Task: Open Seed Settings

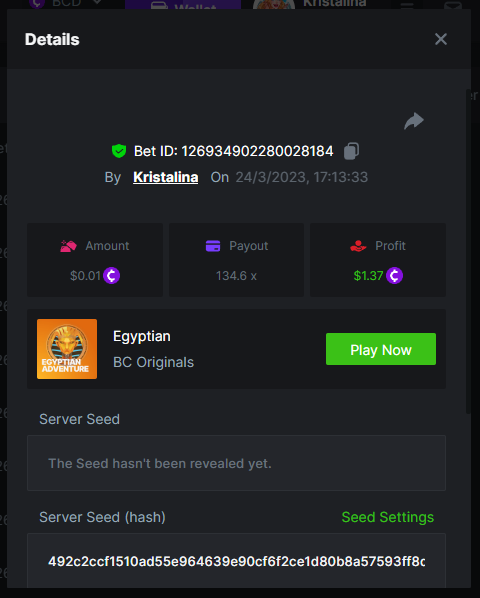Action: [x=388, y=517]
